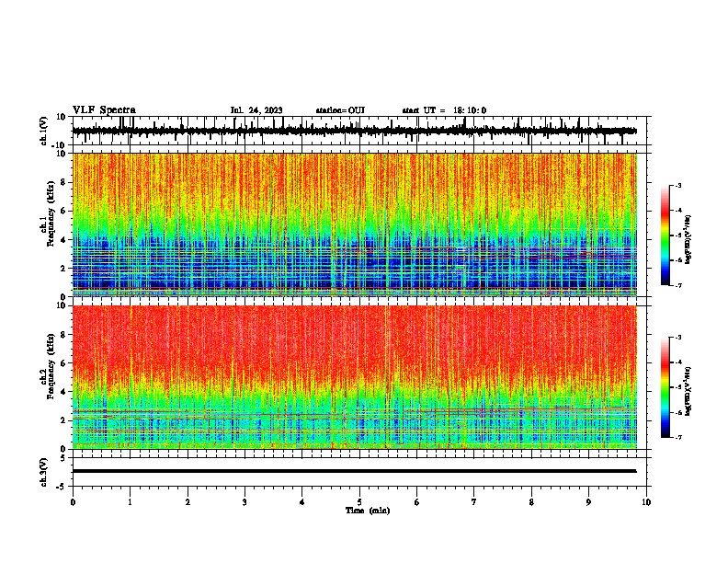Click tick label 2 on Time axis
The width and height of the screenshot is (728, 563).
pos(188,502)
